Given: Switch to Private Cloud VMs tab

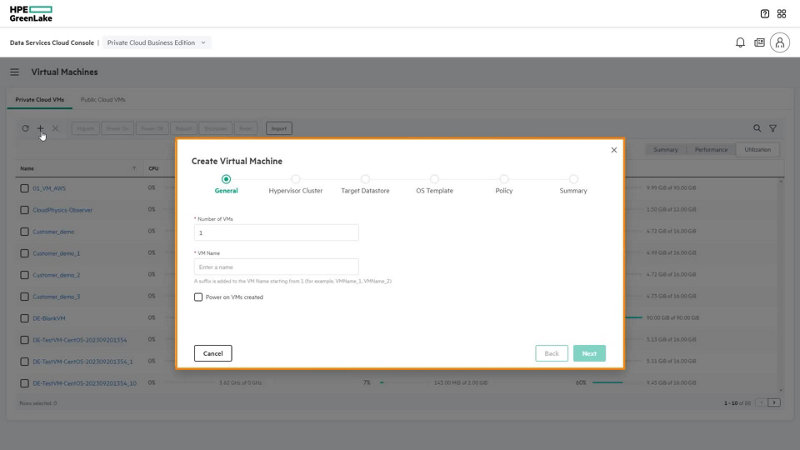Looking at the screenshot, I should [x=40, y=99].
